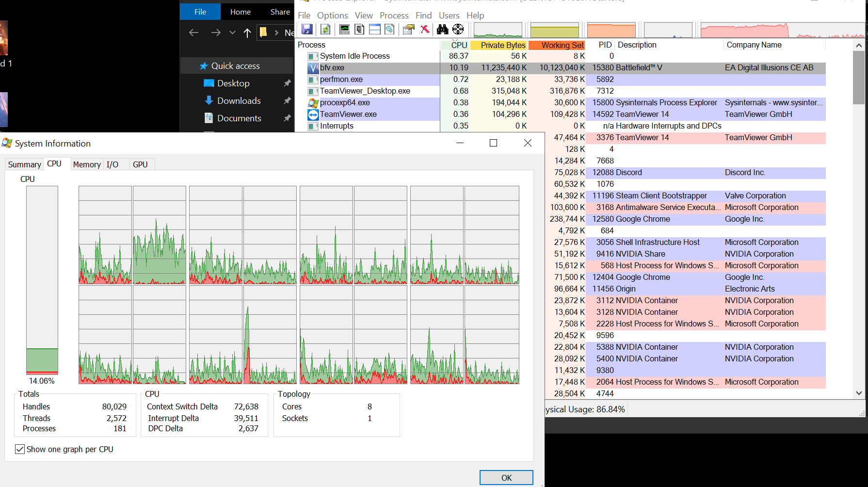Click the overall CPU usage bar showing 14.06%
This screenshot has height=487, width=868.
(x=42, y=280)
